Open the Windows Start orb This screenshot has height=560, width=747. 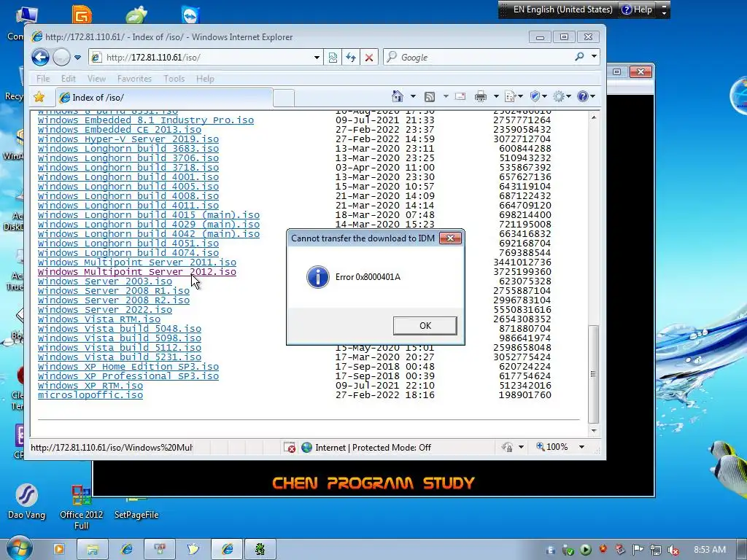19,548
